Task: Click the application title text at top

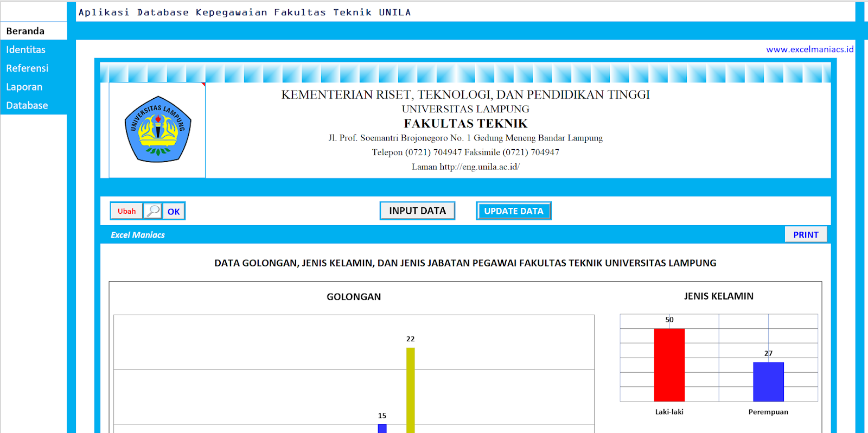Action: tap(245, 12)
